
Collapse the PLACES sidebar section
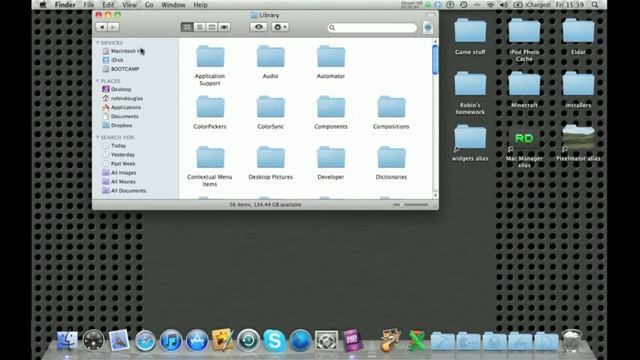tap(98, 81)
